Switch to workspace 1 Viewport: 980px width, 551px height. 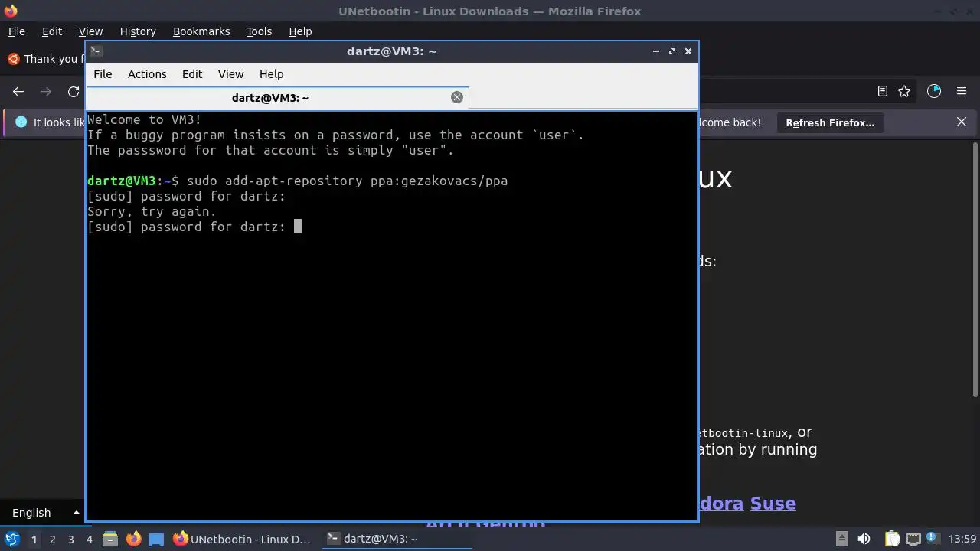coord(34,540)
